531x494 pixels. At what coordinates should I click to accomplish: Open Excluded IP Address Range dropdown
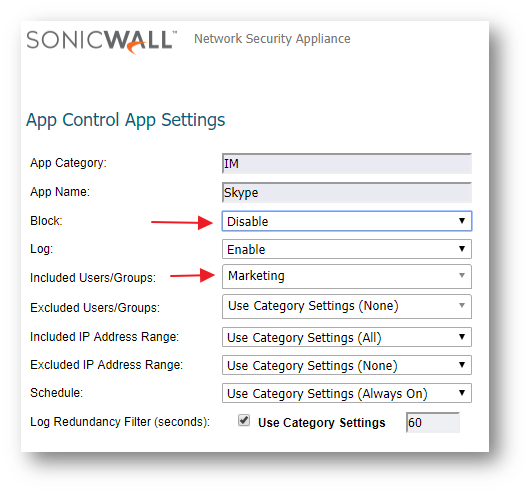point(347,365)
